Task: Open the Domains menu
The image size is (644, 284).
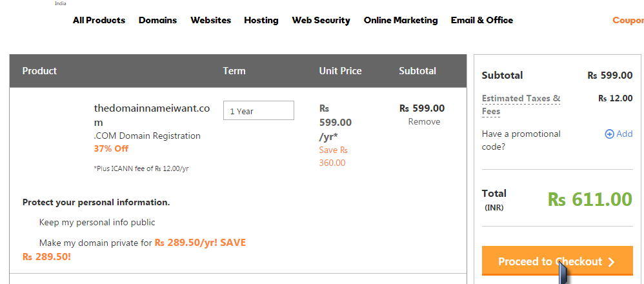Action: pyautogui.click(x=157, y=20)
